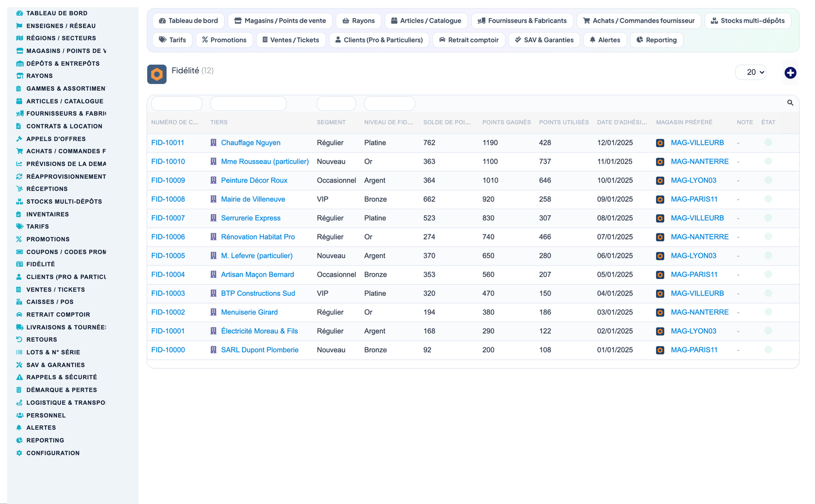Go to the Stocks multi-dépôts tab

tap(747, 21)
